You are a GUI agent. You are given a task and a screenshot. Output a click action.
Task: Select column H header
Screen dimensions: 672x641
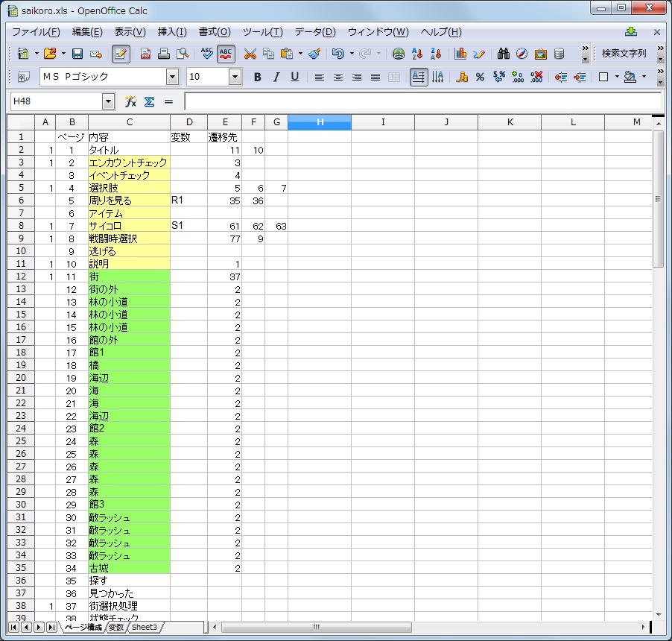coord(319,121)
